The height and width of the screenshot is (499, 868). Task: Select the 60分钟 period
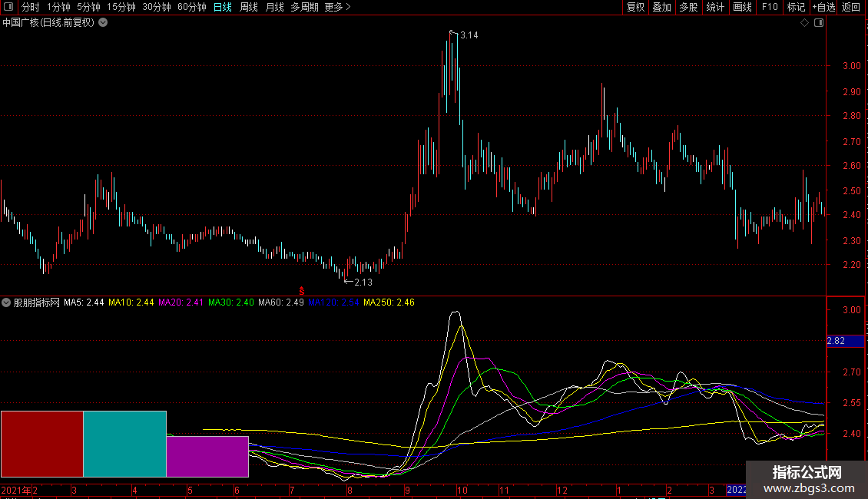coord(192,7)
